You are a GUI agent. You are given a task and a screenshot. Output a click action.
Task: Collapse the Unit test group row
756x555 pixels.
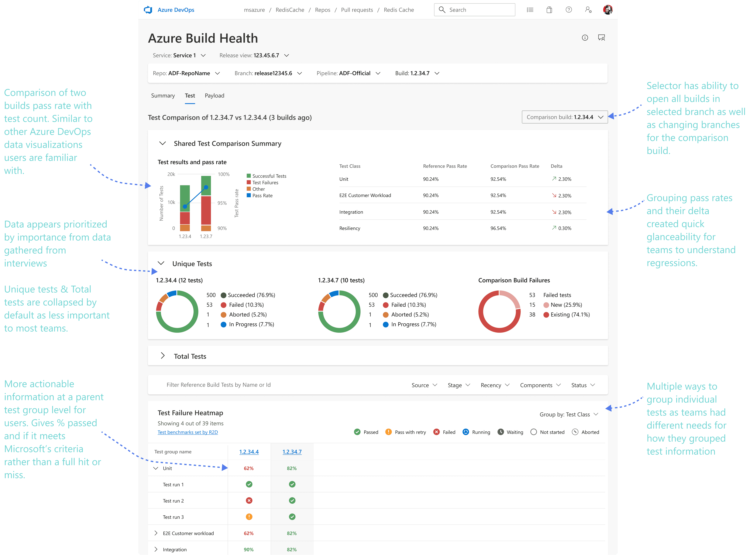156,468
